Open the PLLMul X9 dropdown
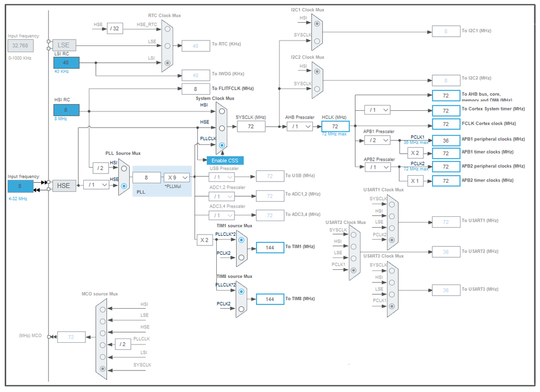 176,177
